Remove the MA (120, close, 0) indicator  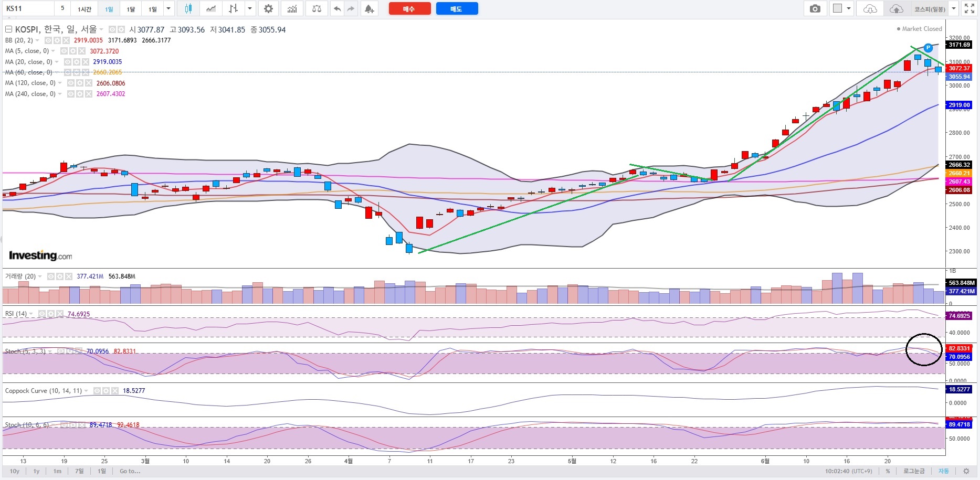(x=88, y=83)
